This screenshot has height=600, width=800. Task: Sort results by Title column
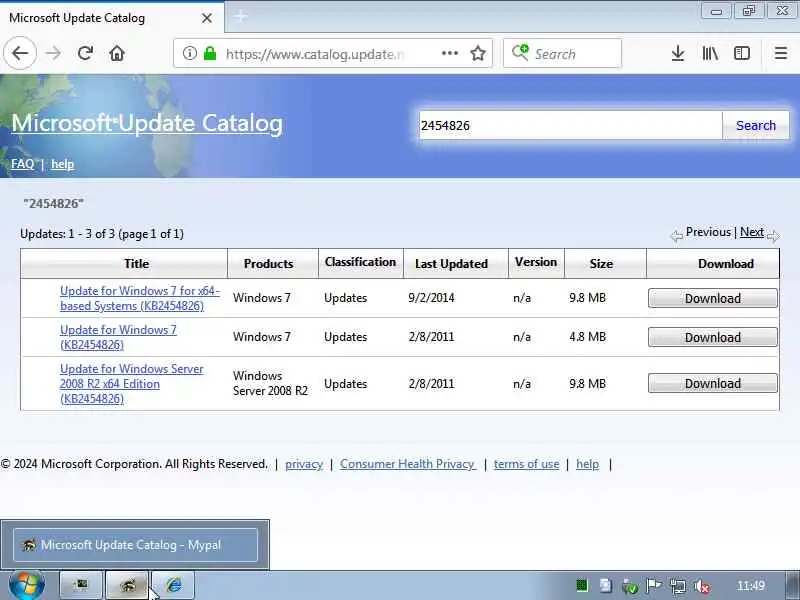pos(136,263)
